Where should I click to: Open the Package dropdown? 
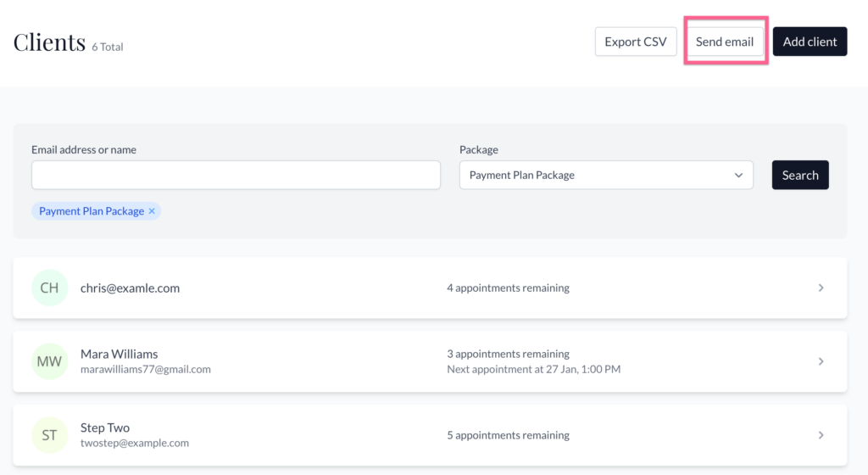tap(606, 175)
